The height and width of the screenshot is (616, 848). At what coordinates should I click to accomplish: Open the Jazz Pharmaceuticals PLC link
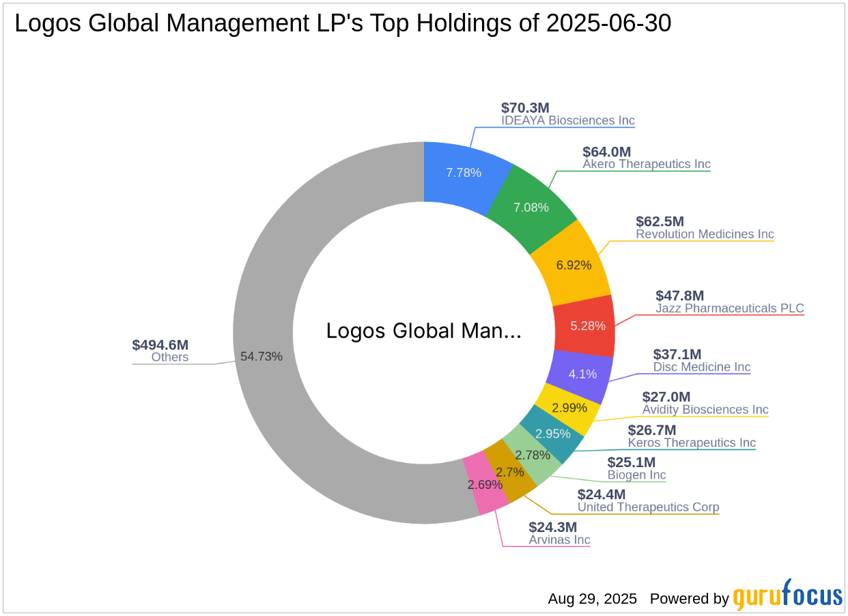(729, 308)
